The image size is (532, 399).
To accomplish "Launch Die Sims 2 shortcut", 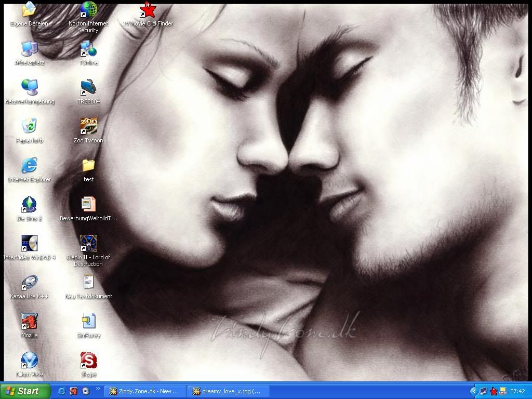I will click(30, 204).
